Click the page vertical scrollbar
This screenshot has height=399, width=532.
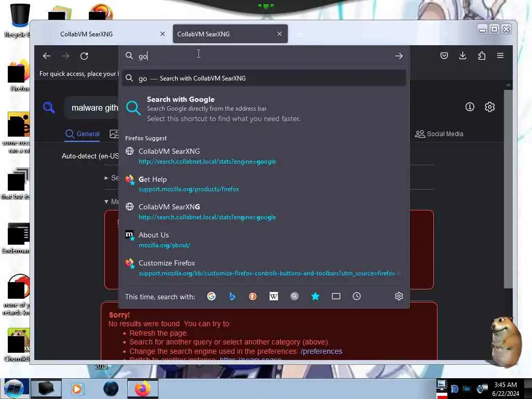(x=508, y=190)
